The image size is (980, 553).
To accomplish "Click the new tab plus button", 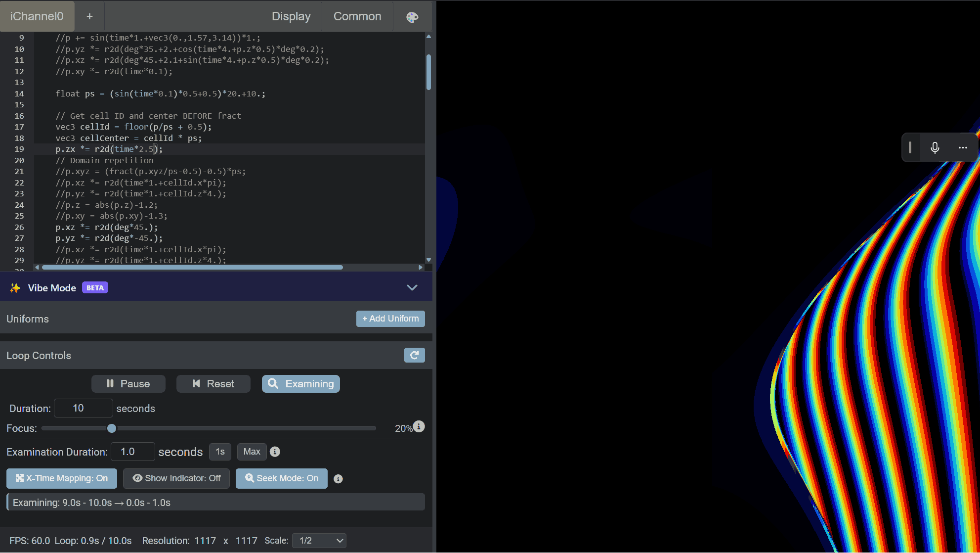I will point(89,16).
